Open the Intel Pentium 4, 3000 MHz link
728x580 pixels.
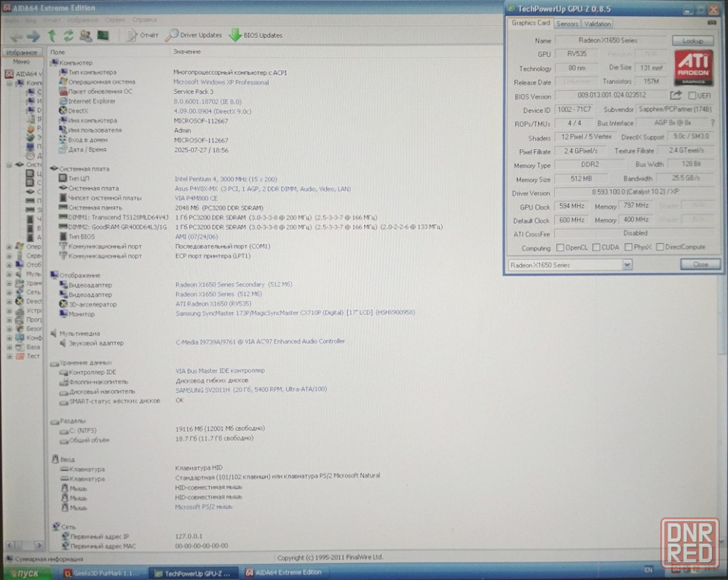click(226, 179)
